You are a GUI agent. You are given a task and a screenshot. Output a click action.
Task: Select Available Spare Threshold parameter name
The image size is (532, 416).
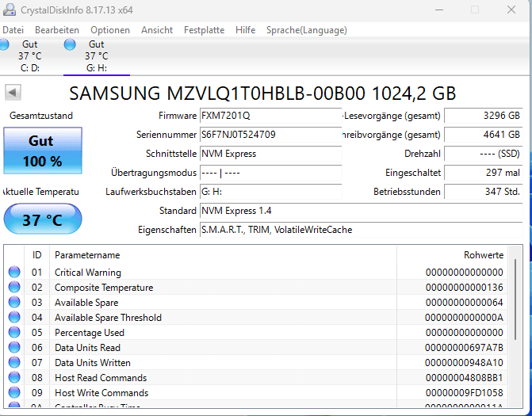(108, 317)
